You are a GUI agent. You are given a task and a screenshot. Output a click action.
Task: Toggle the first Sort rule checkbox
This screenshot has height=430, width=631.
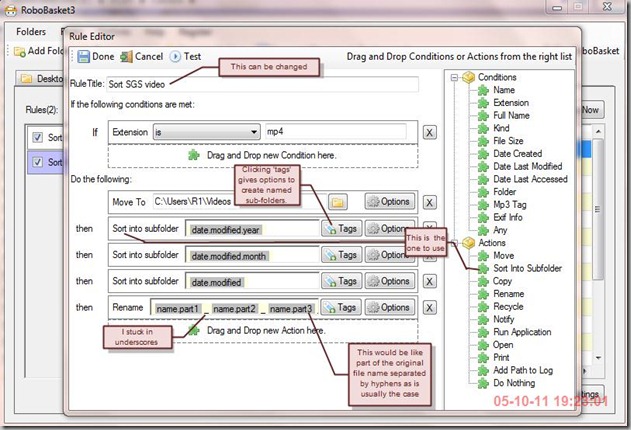pos(37,138)
